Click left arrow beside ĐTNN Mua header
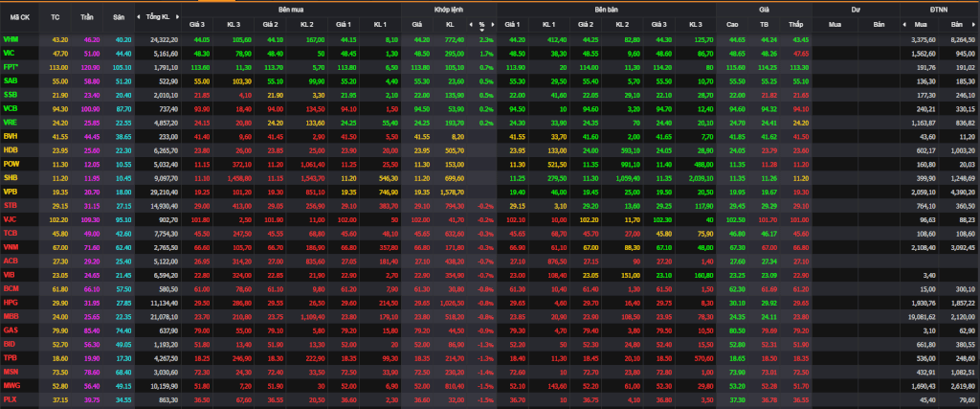980x409 pixels. (904, 24)
